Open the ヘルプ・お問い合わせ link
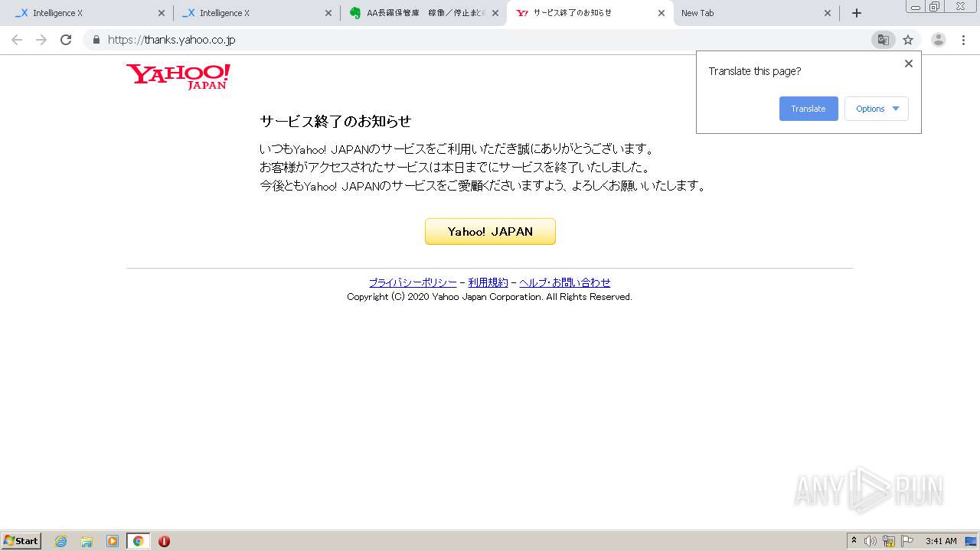Screen dimensions: 980x551 (x=565, y=282)
